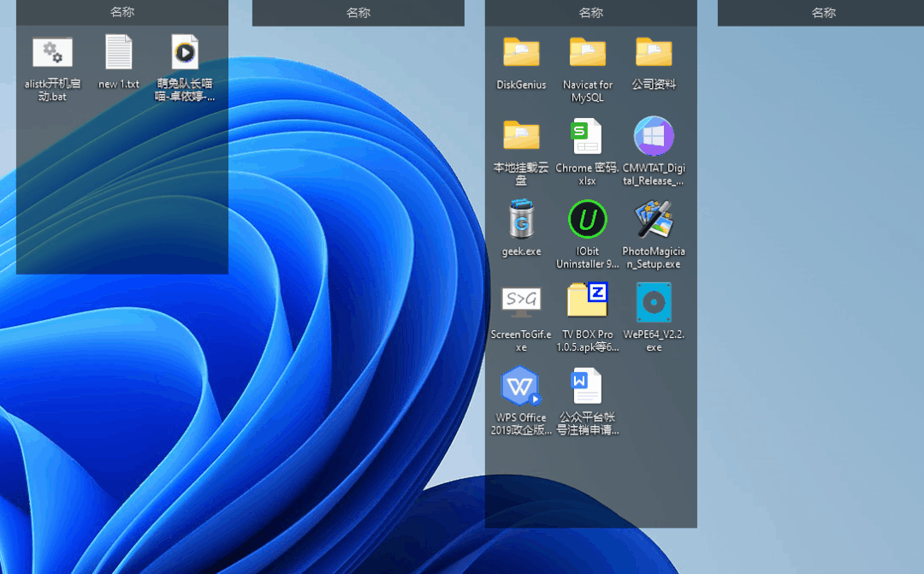924x574 pixels.
Task: Select the Chrome 密码.xlsx spreadsheet
Action: click(587, 135)
